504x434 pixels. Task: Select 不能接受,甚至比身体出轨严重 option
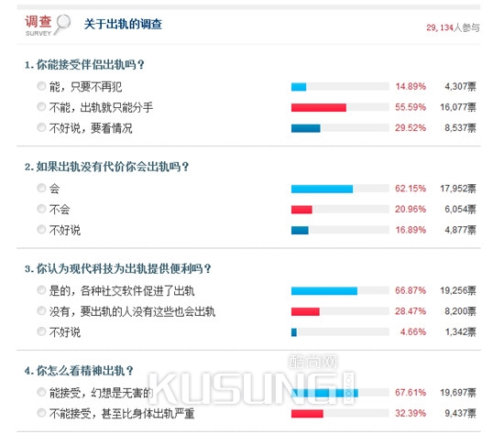(41, 413)
